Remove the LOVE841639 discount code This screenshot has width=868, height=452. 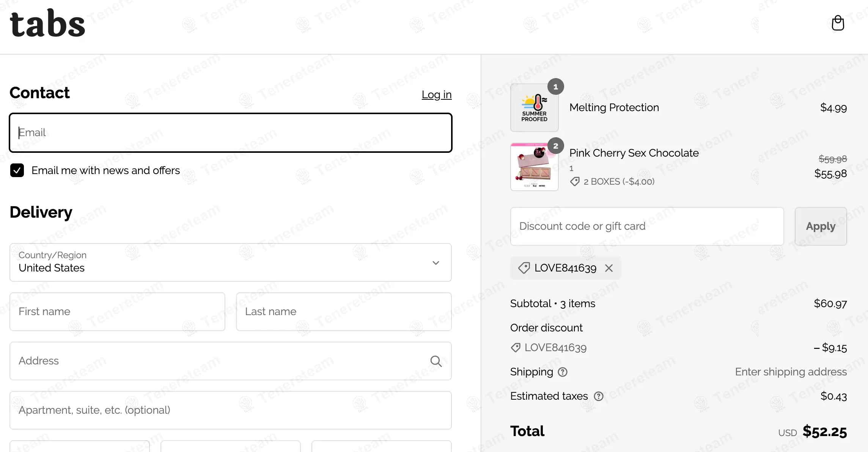[x=609, y=268]
